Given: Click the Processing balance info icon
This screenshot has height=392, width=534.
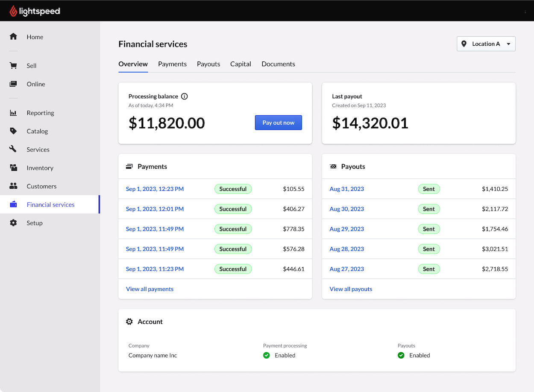Looking at the screenshot, I should click(x=184, y=96).
